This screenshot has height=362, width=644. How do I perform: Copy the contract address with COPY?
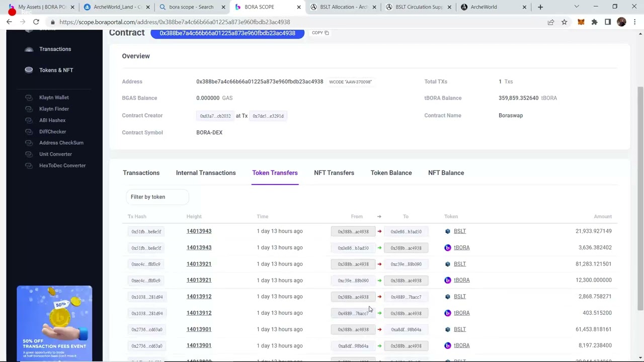[320, 33]
